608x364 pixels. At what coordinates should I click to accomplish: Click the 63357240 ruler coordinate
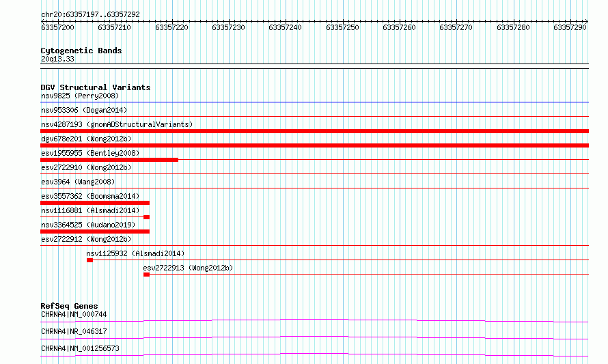click(x=285, y=27)
